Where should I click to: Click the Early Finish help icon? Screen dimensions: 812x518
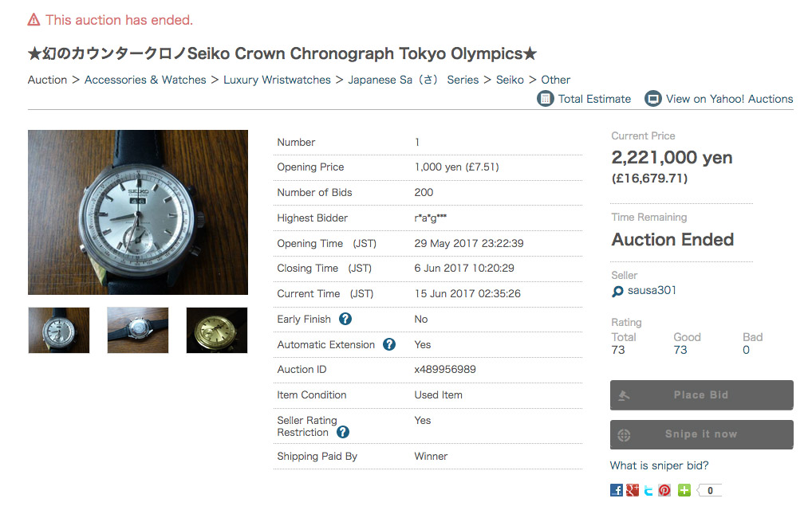(345, 319)
